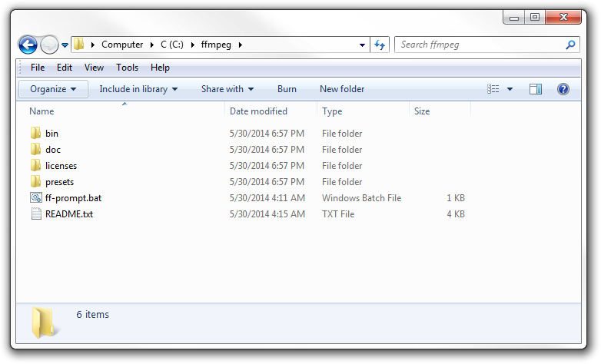Expand arrow before Computer breadcrumb
Image resolution: width=601 pixels, height=364 pixels.
[x=93, y=45]
